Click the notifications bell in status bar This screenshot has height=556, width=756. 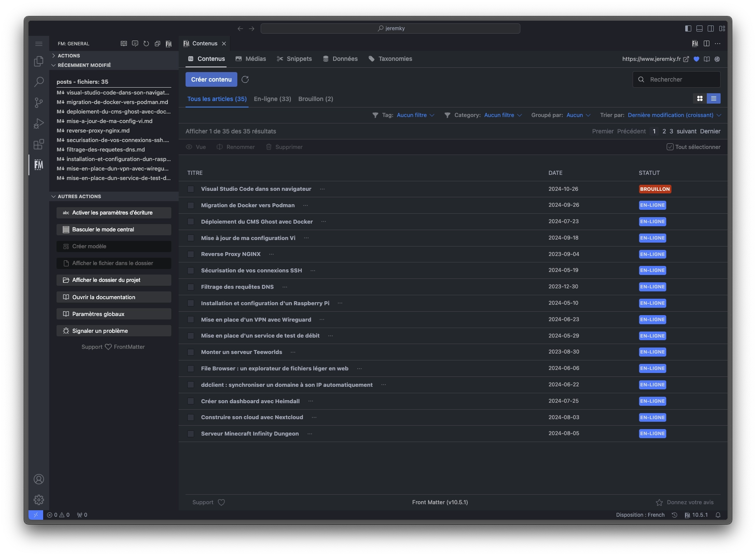(x=718, y=515)
